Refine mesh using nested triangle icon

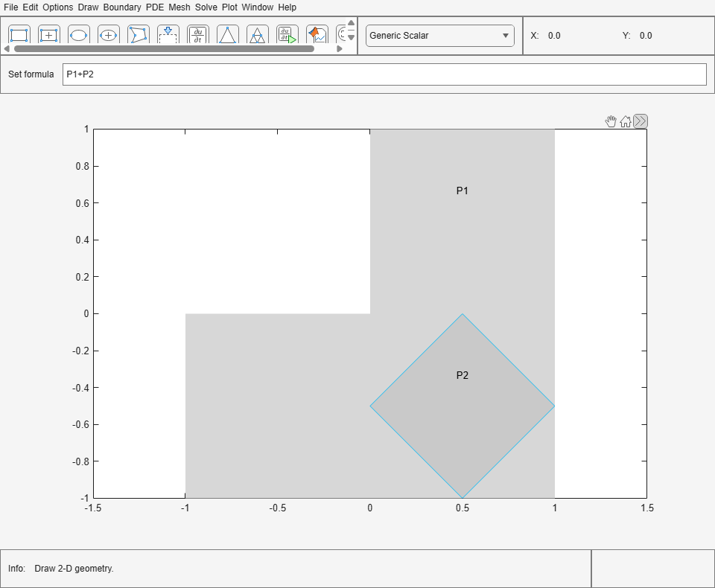click(257, 34)
